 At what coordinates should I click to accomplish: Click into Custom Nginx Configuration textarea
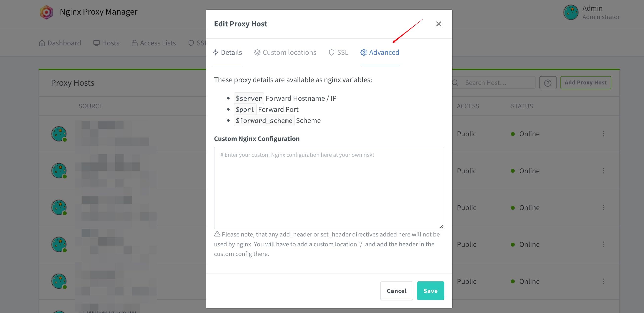coord(329,188)
